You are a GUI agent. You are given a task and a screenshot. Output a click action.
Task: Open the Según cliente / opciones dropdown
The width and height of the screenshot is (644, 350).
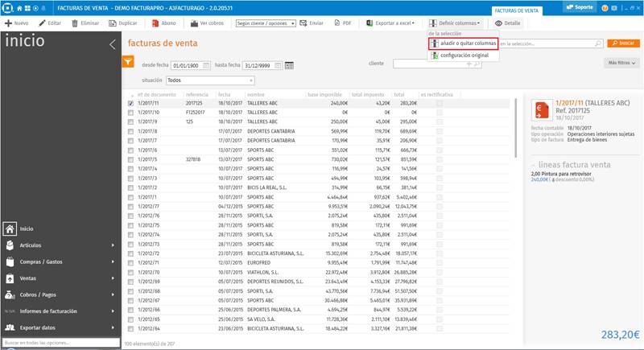[x=266, y=23]
